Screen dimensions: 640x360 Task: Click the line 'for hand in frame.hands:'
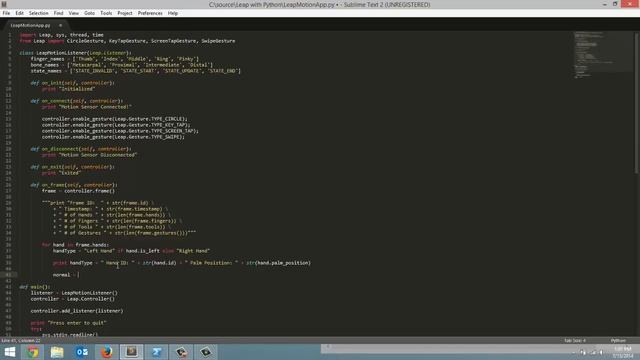76,245
